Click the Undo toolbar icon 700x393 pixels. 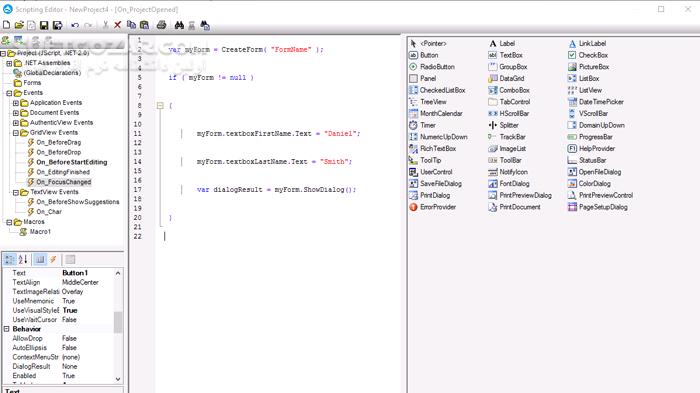coord(75,25)
